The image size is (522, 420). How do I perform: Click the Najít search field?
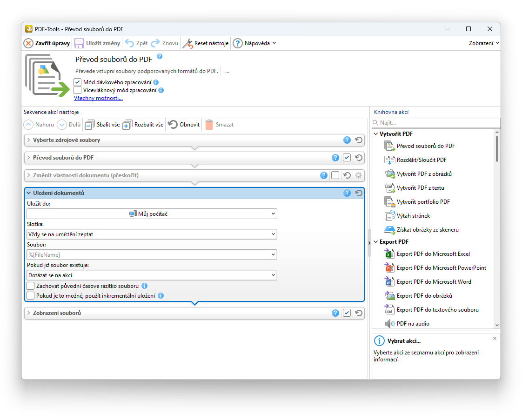436,123
